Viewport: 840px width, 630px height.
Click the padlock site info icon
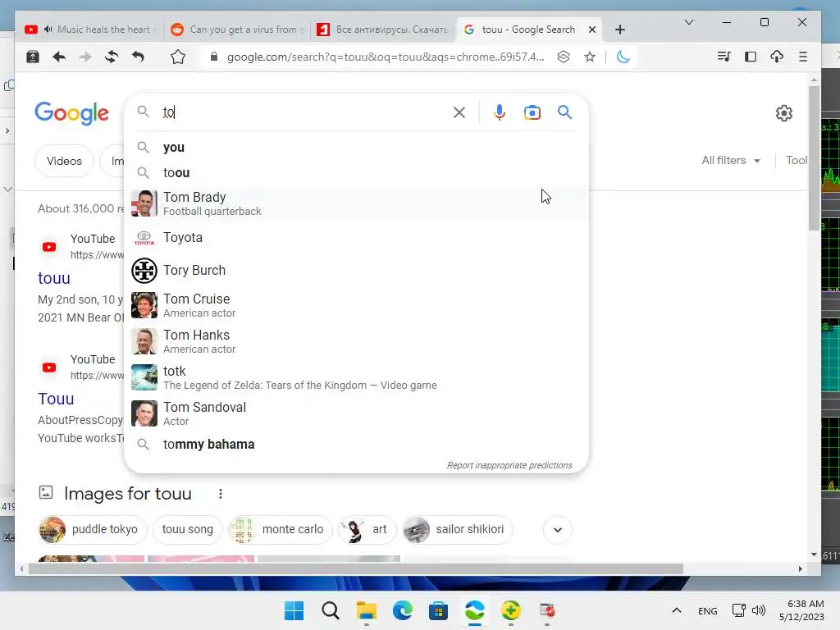(214, 57)
